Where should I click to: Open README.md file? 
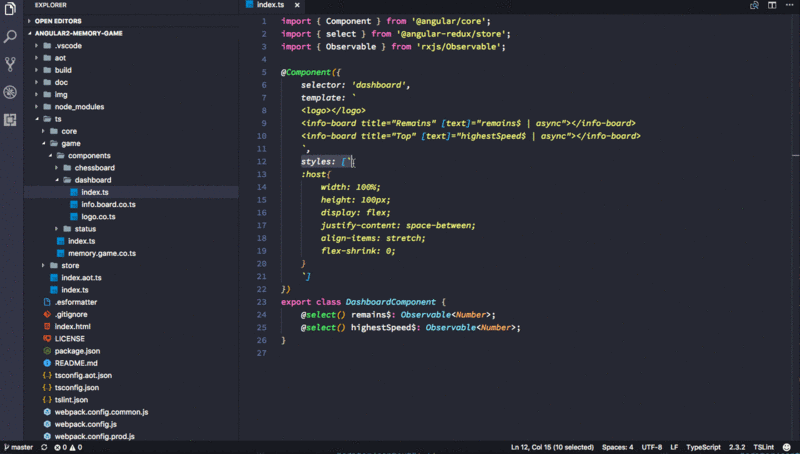click(x=76, y=363)
